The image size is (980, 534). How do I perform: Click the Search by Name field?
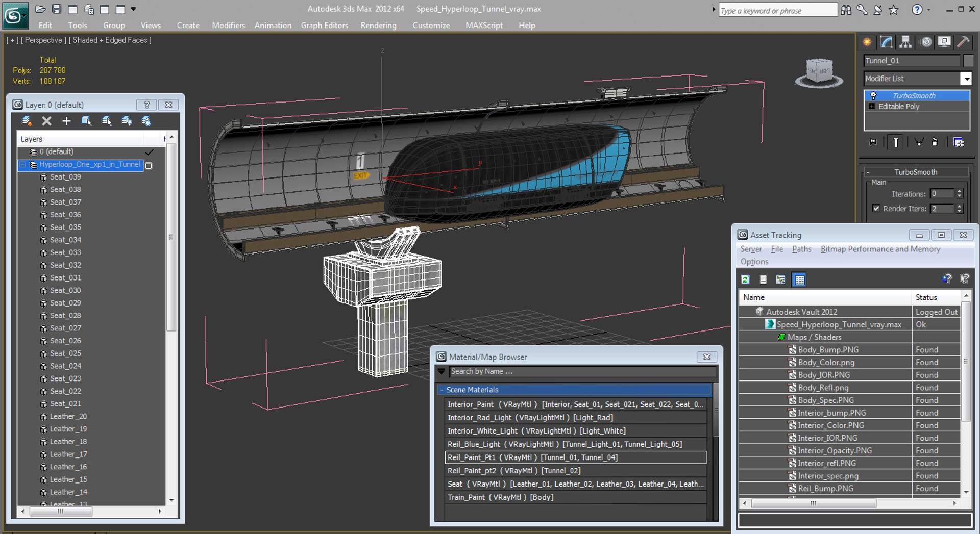pyautogui.click(x=582, y=371)
